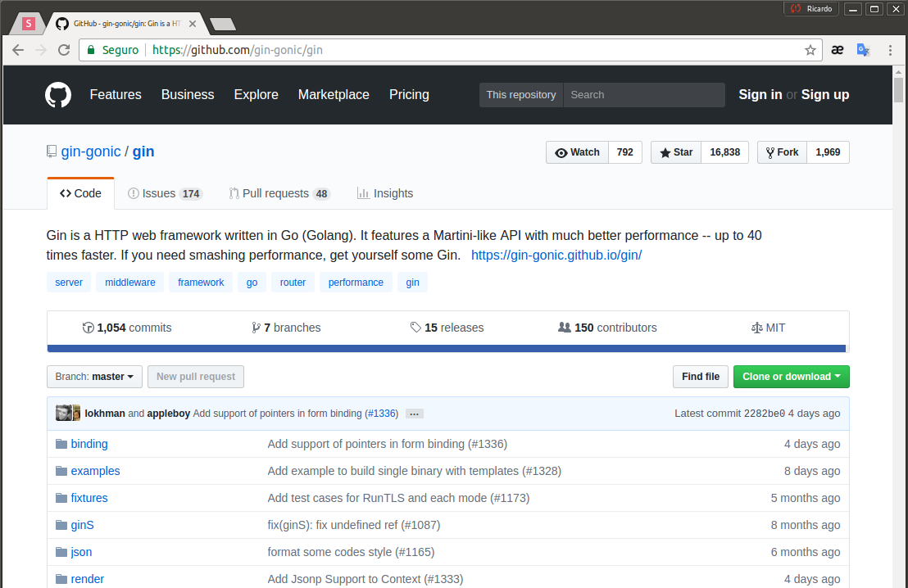
Task: Click the Search input field
Action: (644, 95)
